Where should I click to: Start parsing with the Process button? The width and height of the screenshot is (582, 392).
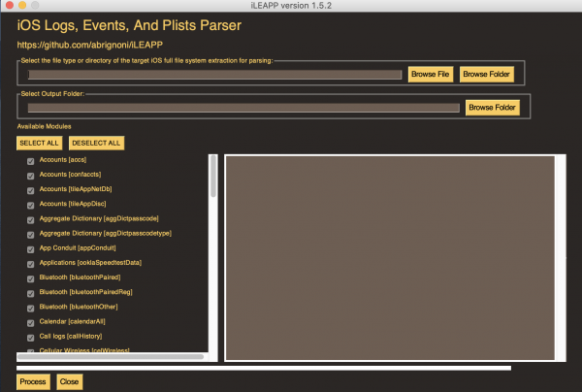(33, 381)
